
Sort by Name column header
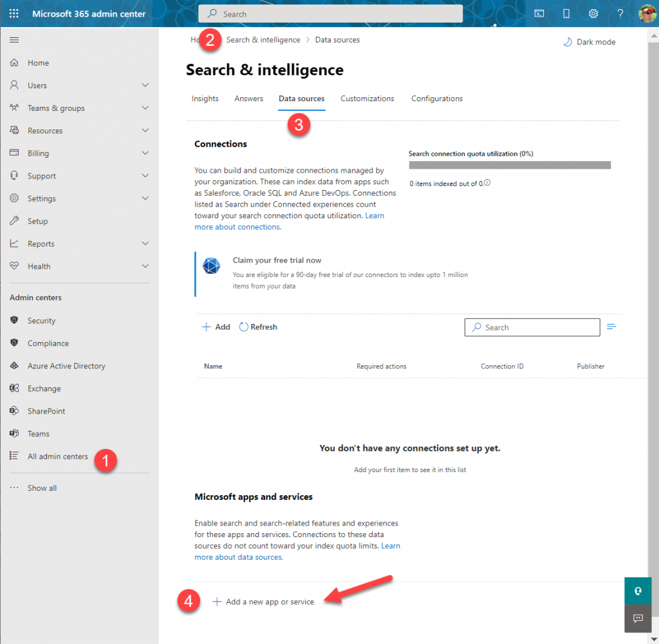(x=213, y=366)
